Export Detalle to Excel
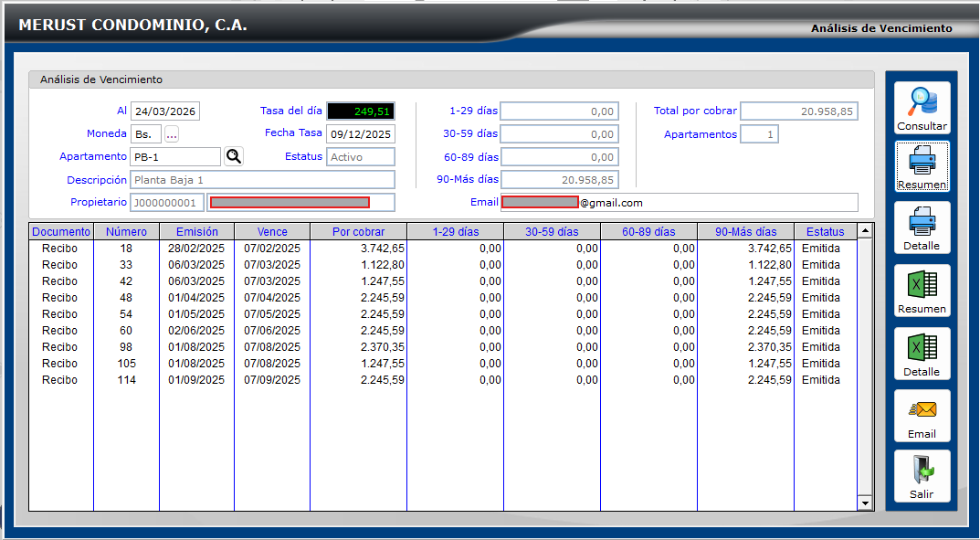 (x=922, y=353)
